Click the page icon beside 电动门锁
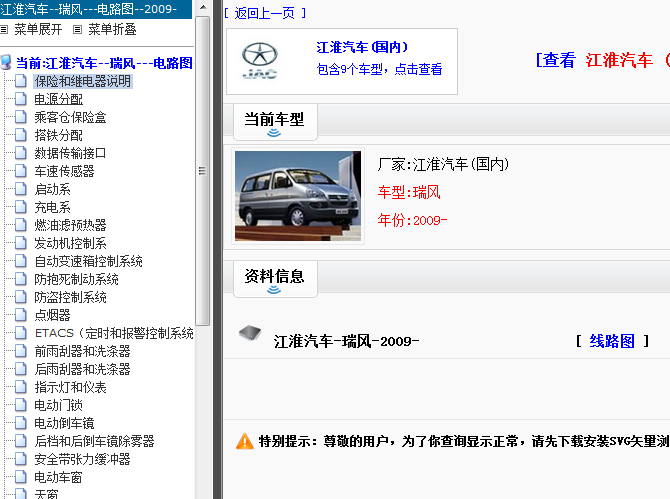Image resolution: width=670 pixels, height=499 pixels. tap(21, 405)
